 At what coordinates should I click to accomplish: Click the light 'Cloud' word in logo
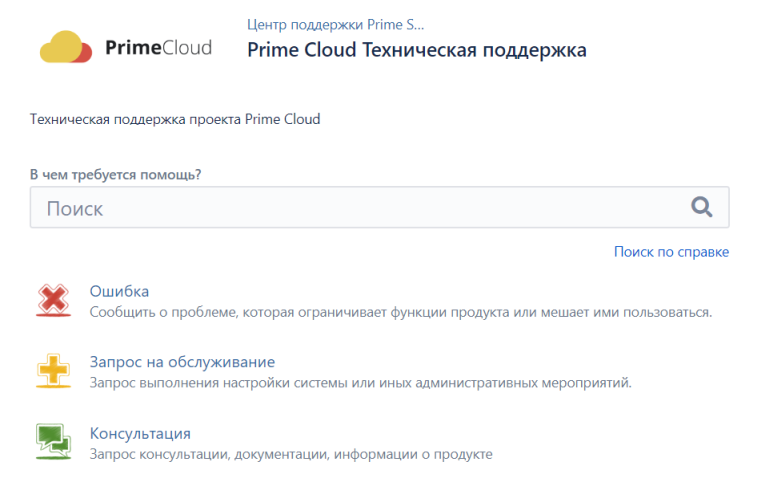coord(187,48)
